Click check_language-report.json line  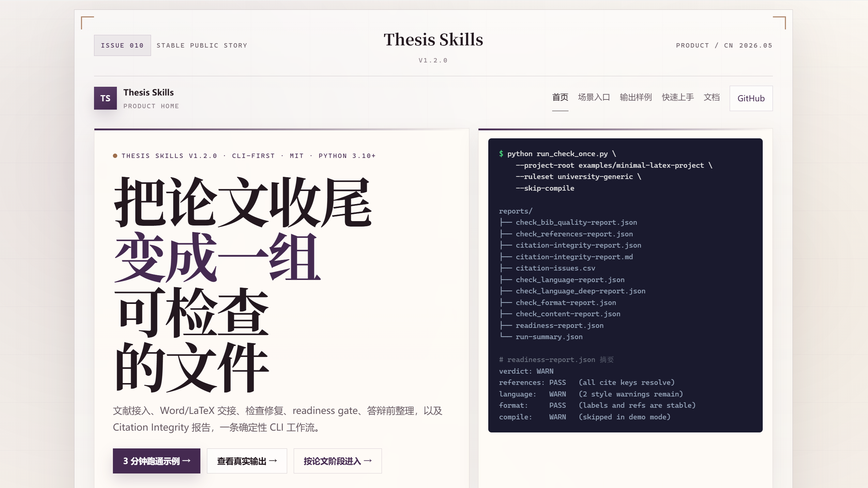tap(570, 280)
